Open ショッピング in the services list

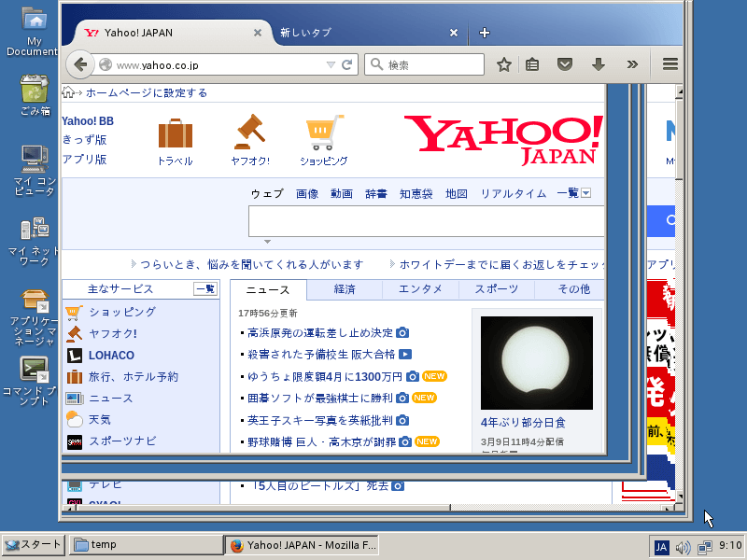point(122,312)
